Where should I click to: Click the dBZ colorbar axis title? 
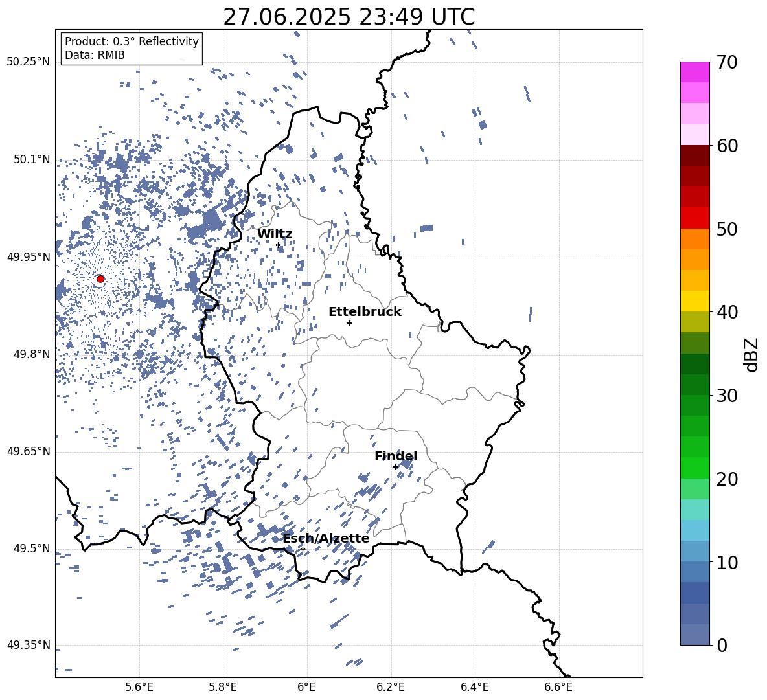click(752, 354)
